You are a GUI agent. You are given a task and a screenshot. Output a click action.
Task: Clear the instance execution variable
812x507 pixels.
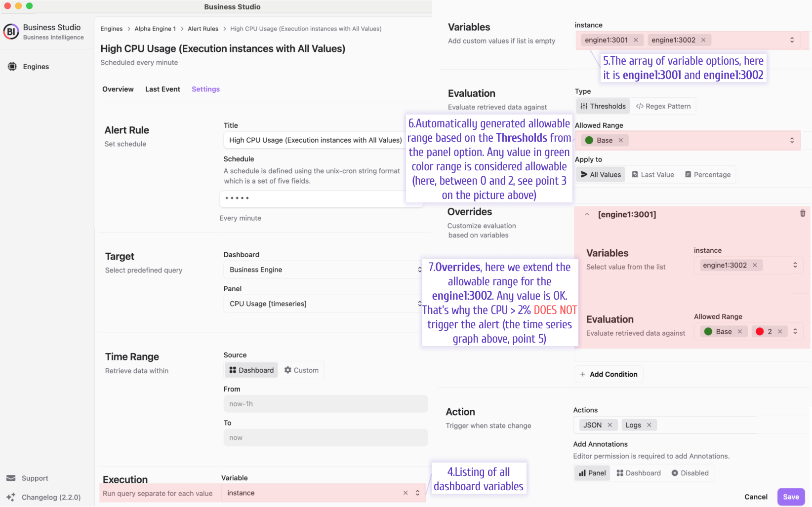(406, 493)
